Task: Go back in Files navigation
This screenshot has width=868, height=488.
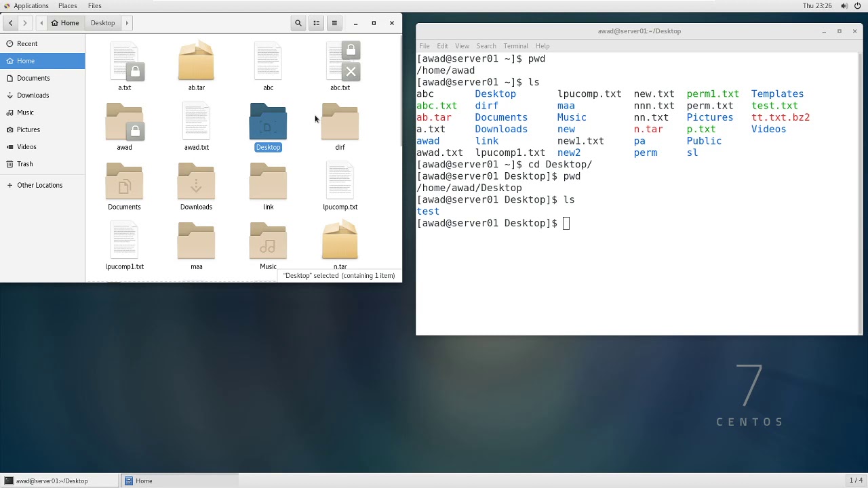Action: (x=11, y=23)
